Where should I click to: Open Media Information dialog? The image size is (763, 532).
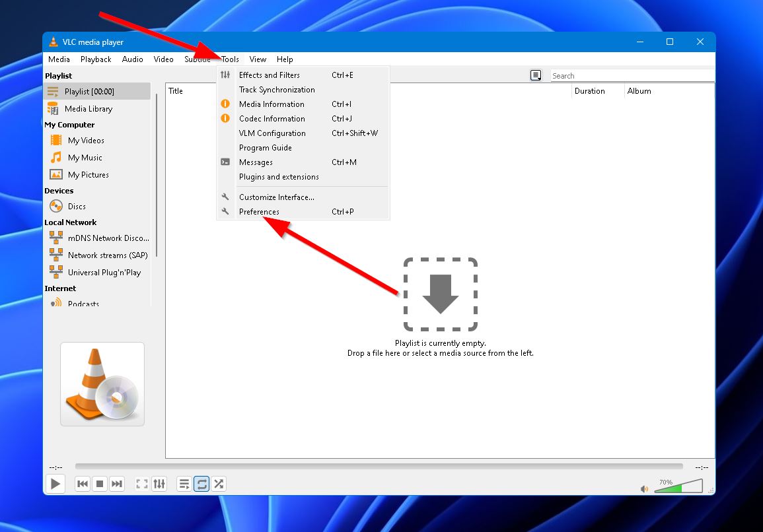(303, 104)
